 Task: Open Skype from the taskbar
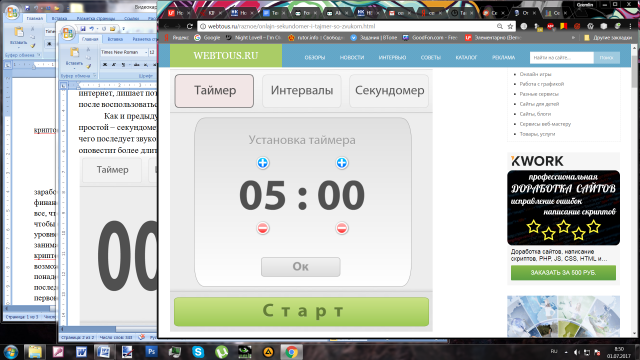198,351
